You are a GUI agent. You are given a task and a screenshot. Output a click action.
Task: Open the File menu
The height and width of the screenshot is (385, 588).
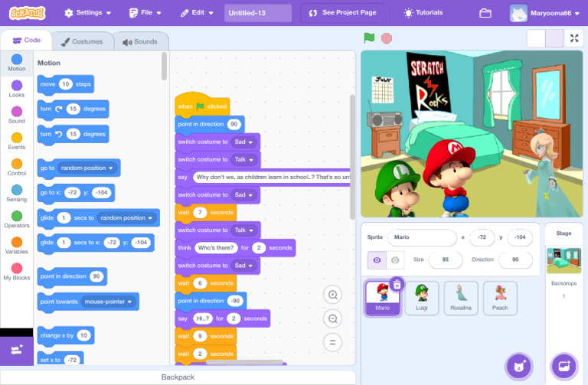(x=145, y=13)
